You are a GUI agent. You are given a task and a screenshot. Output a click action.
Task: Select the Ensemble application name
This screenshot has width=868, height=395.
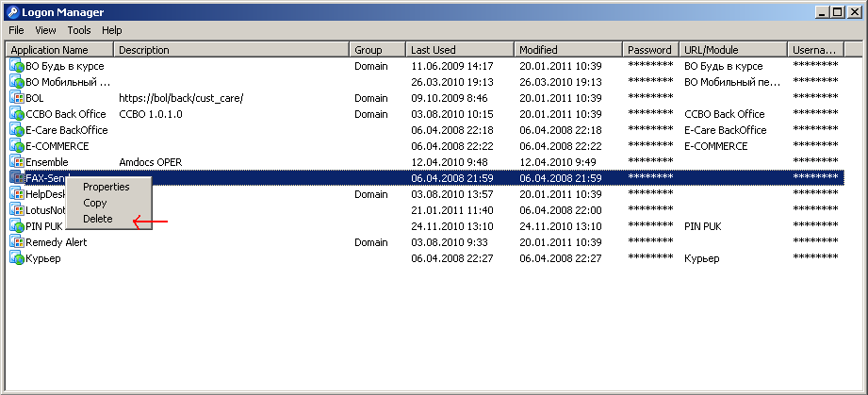tap(47, 162)
